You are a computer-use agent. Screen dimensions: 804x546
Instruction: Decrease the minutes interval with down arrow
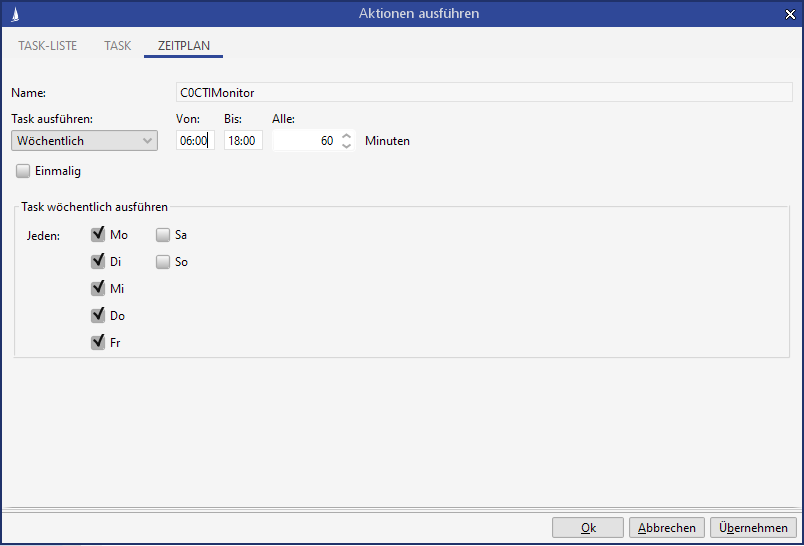347,146
